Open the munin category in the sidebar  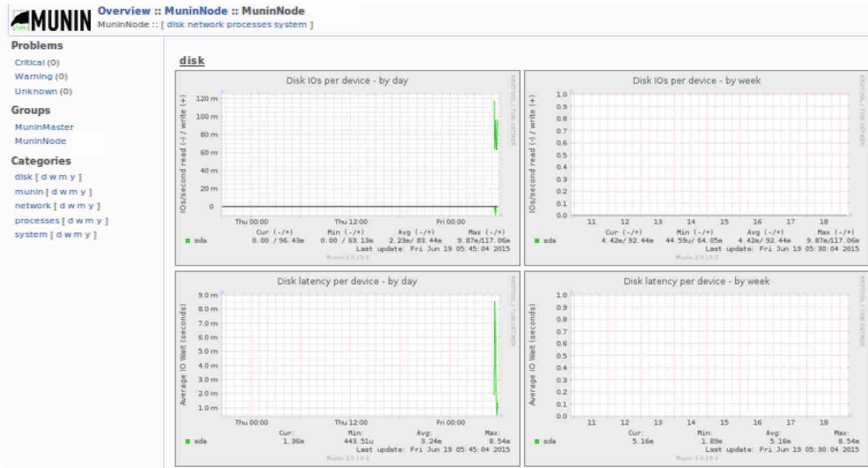coord(29,192)
